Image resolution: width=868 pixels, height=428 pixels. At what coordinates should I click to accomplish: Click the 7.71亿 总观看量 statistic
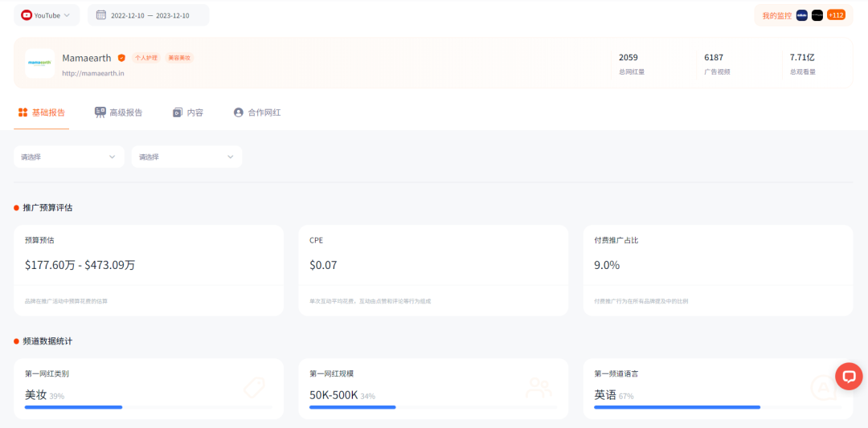tap(803, 64)
